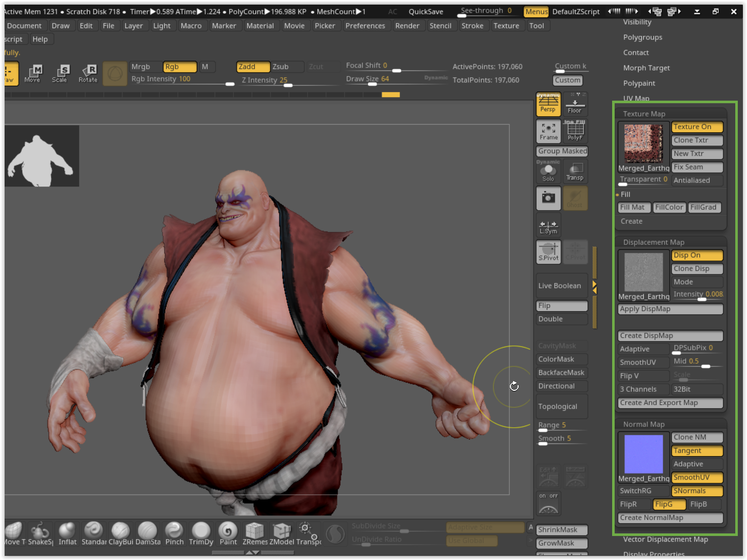Collapse the Displacement Map section
This screenshot has width=747, height=560.
click(653, 242)
